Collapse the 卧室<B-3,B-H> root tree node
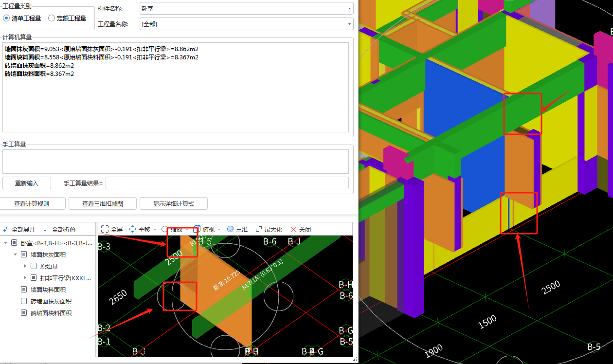Screen dimensions: 613x364 click(x=5, y=243)
